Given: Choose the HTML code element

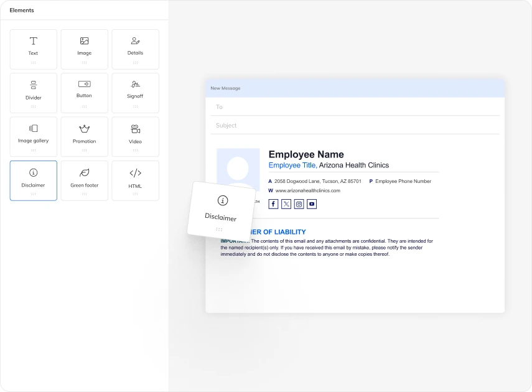Looking at the screenshot, I should [135, 180].
